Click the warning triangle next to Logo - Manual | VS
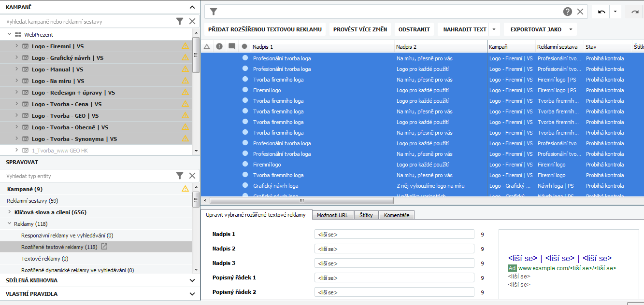 tap(185, 69)
